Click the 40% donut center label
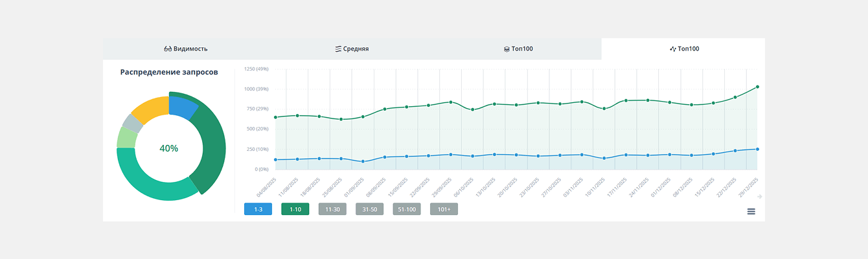This screenshot has height=259, width=868. 168,148
